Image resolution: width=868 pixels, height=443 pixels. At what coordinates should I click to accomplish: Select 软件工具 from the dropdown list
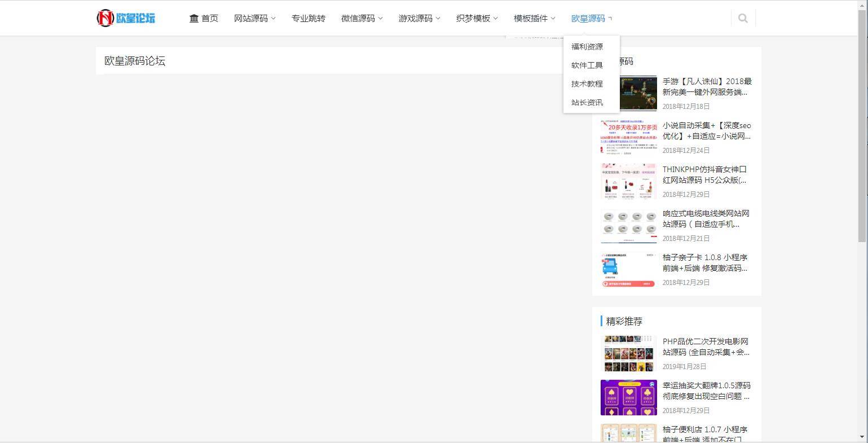587,65
